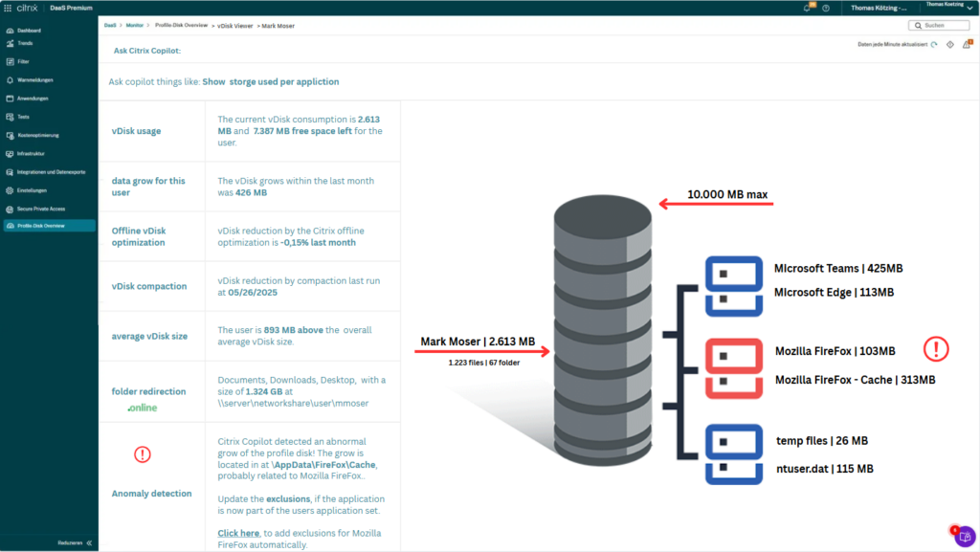Click the Ask Citrix Copilot prompt area
The height and width of the screenshot is (552, 980).
(x=146, y=51)
